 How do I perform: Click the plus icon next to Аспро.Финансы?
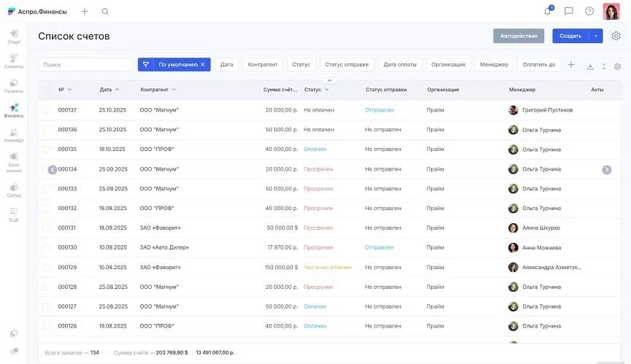click(85, 12)
